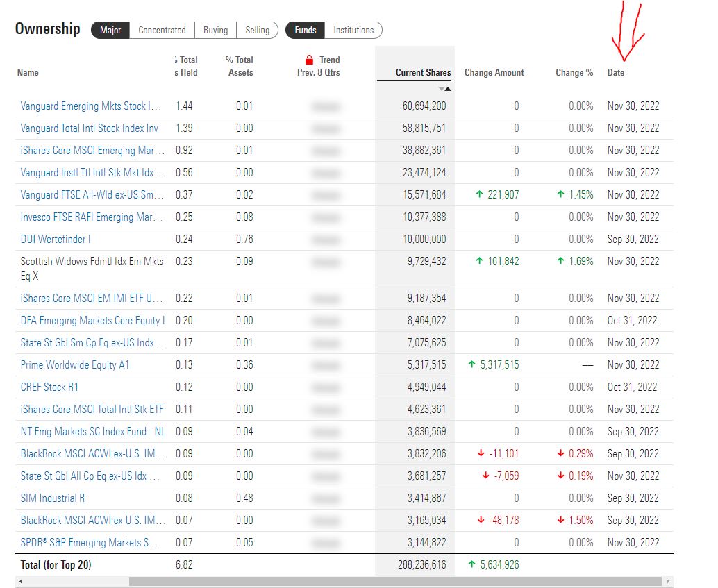Click the 0.48 assets value for SIM Industrial
This screenshot has width=718, height=588.
click(x=244, y=498)
